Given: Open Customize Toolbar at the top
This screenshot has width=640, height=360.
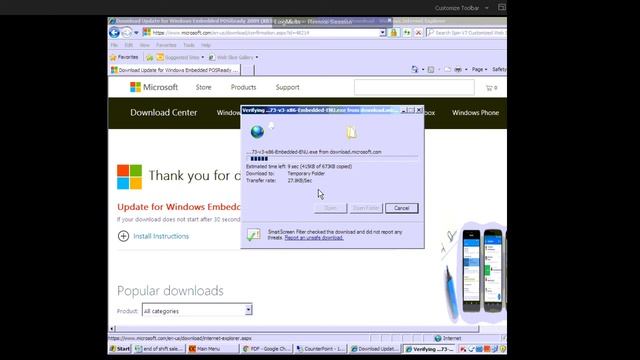Looking at the screenshot, I should pyautogui.click(x=457, y=8).
